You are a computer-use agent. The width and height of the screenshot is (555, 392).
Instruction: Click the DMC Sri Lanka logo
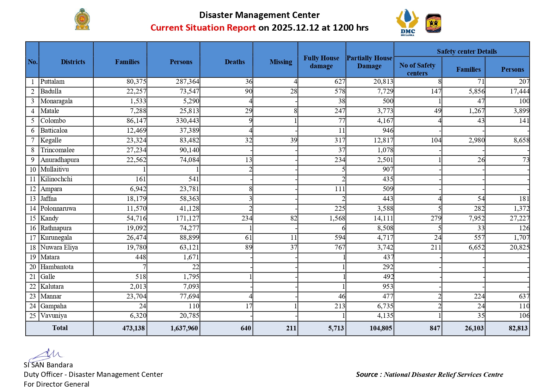click(x=407, y=22)
